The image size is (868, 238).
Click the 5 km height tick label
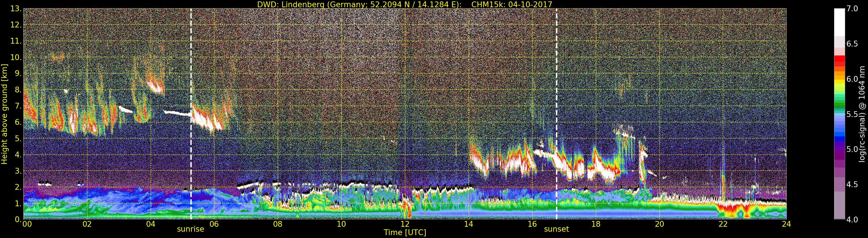click(18, 138)
